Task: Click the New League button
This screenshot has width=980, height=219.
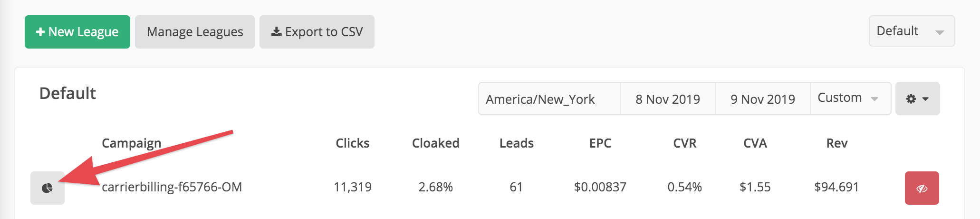Action: [77, 32]
